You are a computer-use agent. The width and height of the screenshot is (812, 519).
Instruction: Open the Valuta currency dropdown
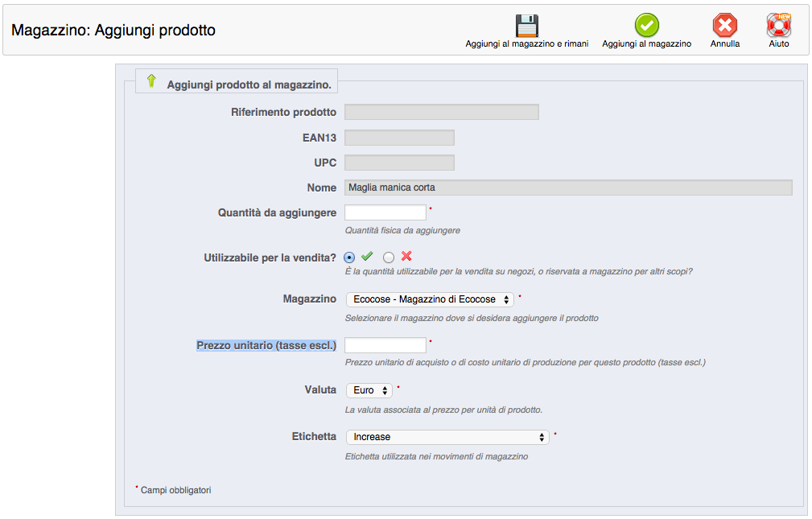[369, 390]
